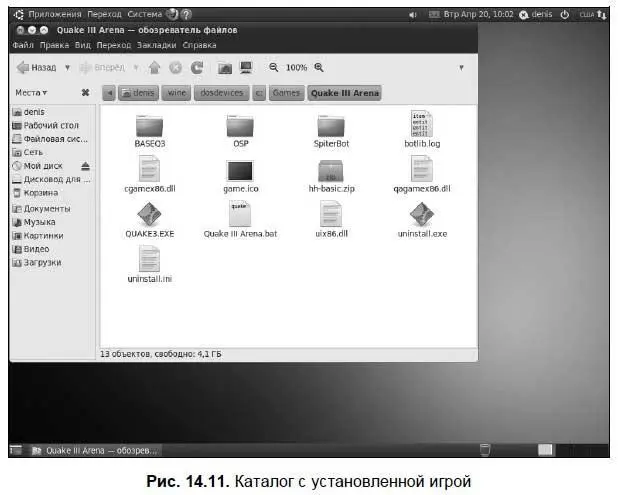Zoom out with the magnifier minus icon
Screen dimensions: 618x495
tap(273, 68)
